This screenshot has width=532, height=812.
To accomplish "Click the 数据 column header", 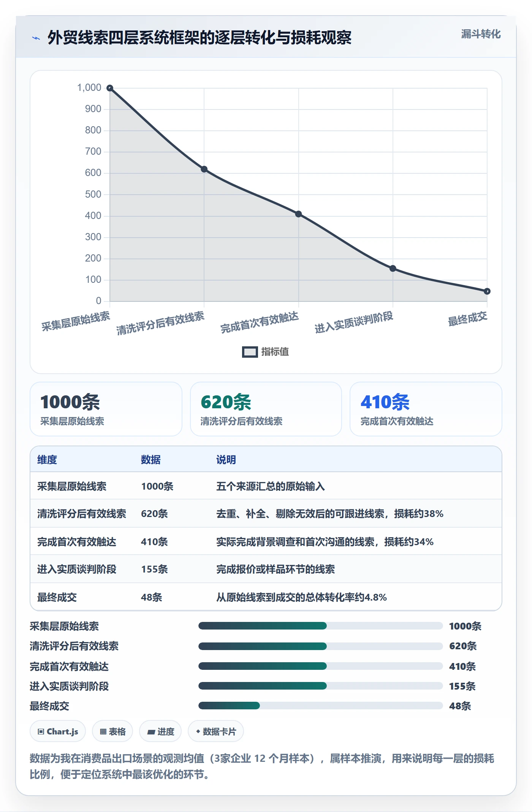I will [x=151, y=460].
